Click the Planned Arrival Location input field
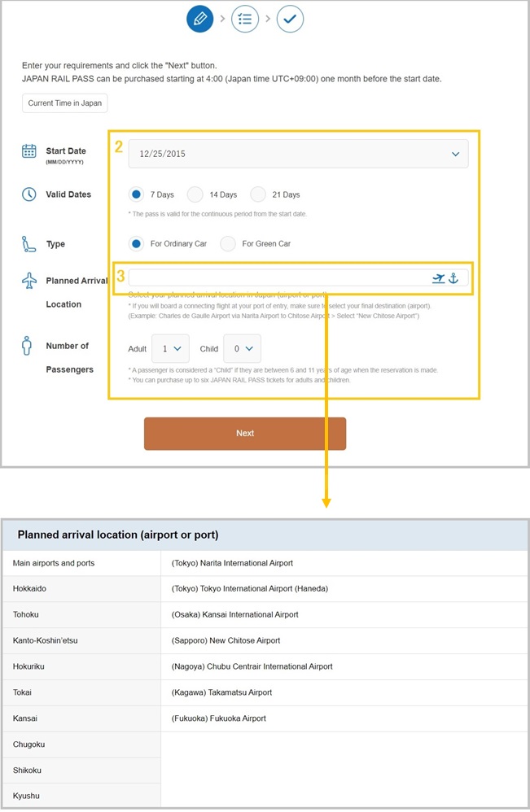The image size is (530, 812). (299, 278)
